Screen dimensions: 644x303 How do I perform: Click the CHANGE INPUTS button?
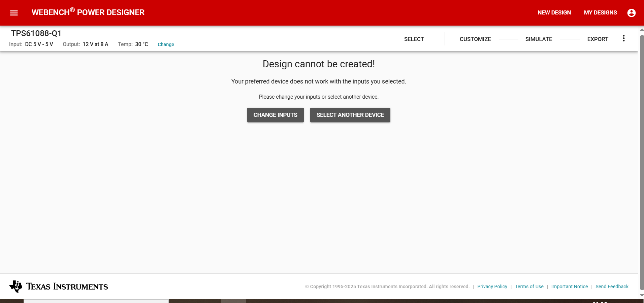coord(276,115)
